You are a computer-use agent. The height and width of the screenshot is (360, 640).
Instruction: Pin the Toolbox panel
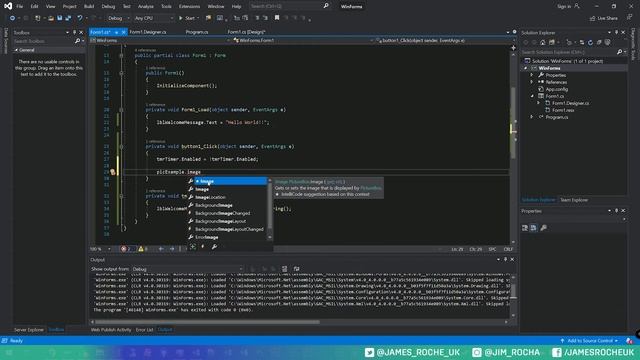point(74,32)
